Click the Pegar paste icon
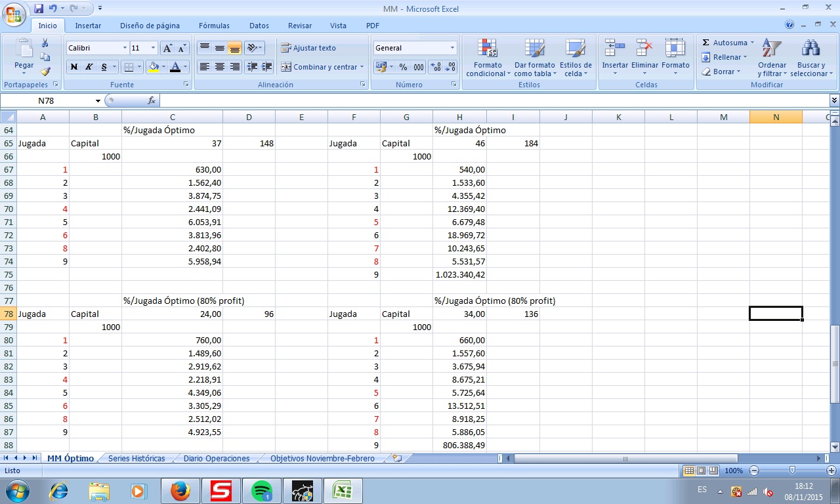The height and width of the screenshot is (504, 840). (24, 49)
